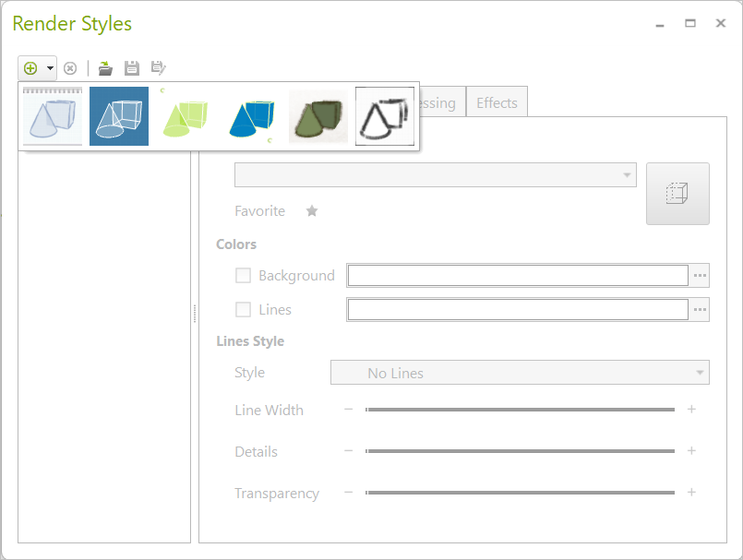Open a render style file
Image resolution: width=743 pixels, height=560 pixels.
tap(104, 67)
